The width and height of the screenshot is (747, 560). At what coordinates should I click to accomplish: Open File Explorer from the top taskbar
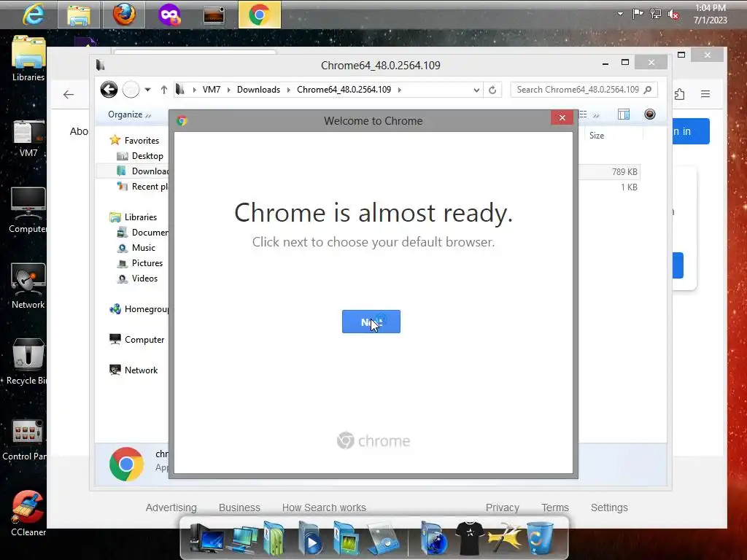point(79,15)
